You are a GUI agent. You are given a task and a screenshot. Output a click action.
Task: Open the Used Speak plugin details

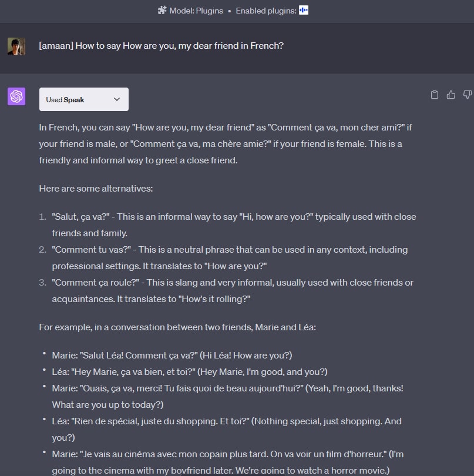click(x=83, y=99)
